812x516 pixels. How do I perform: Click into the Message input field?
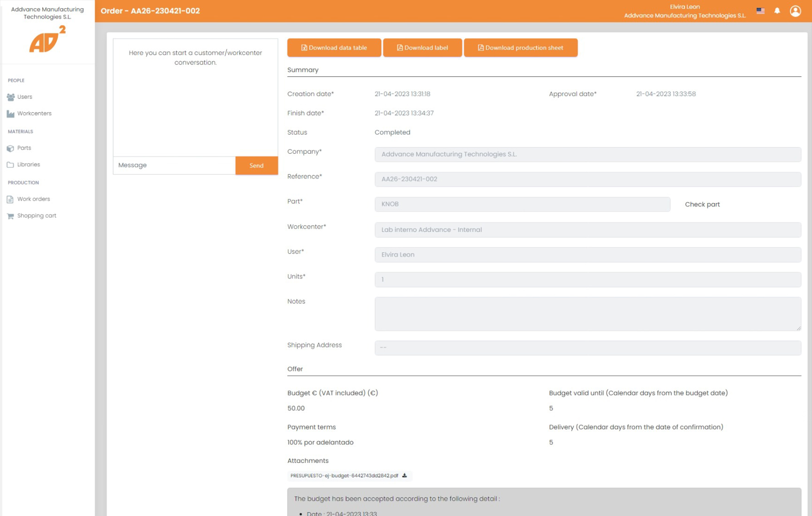pos(174,165)
